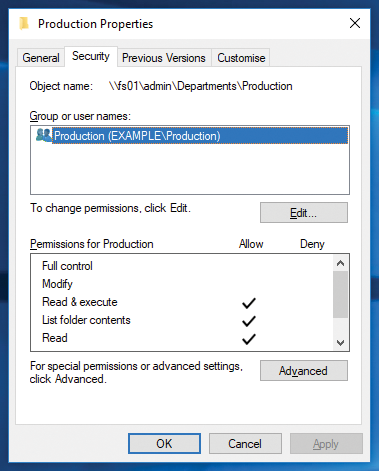Viewport: 379px width, 471px height.
Task: Confirm with the OK button
Action: (164, 443)
